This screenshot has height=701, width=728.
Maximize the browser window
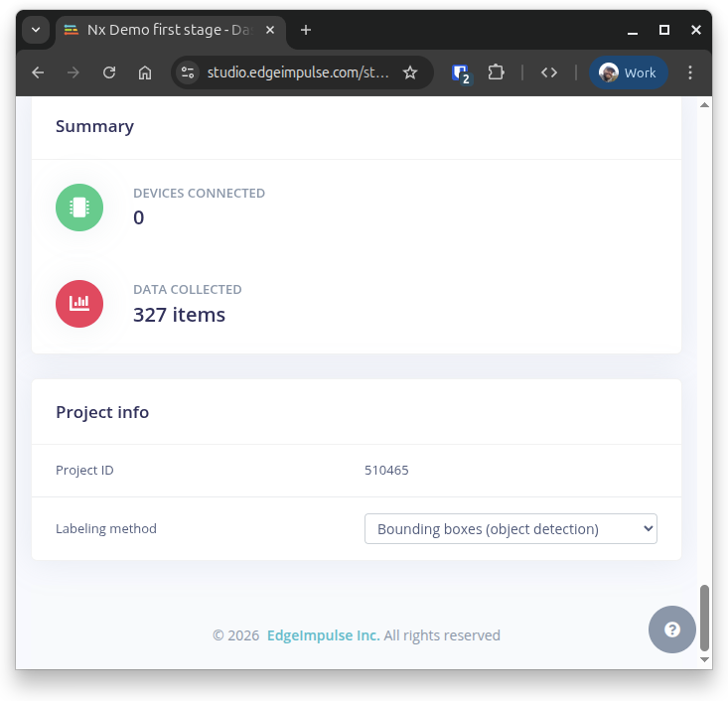(x=664, y=30)
